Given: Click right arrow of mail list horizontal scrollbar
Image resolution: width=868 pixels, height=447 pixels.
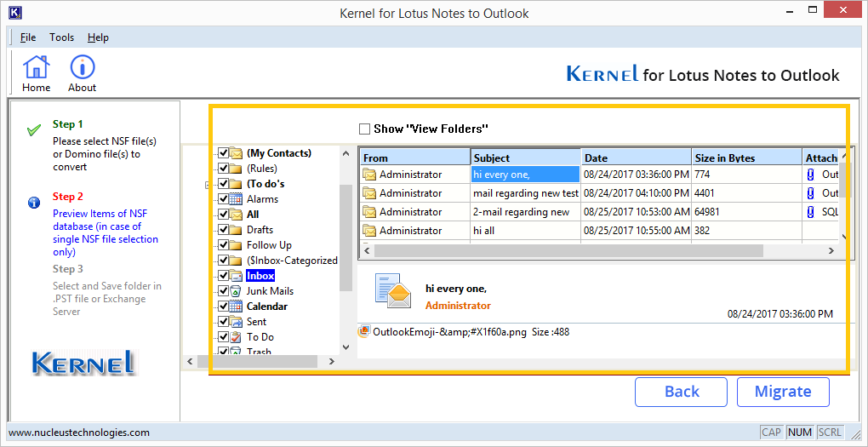Looking at the screenshot, I should click(x=831, y=251).
